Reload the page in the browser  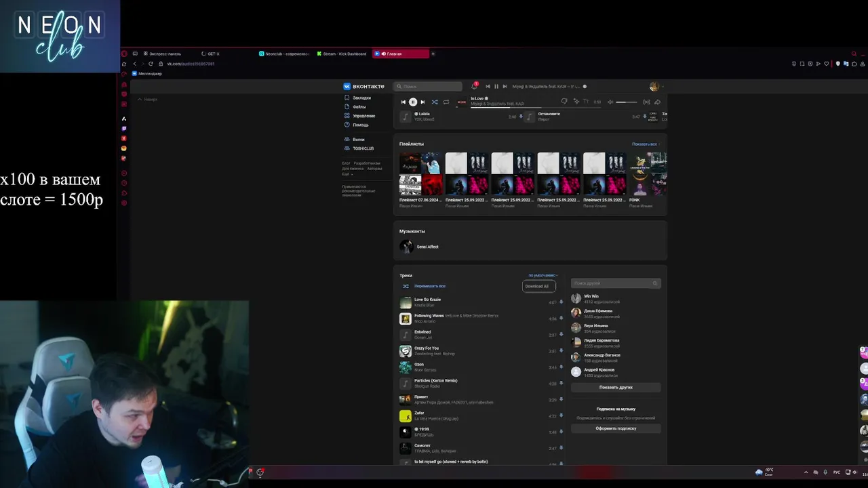pyautogui.click(x=151, y=64)
